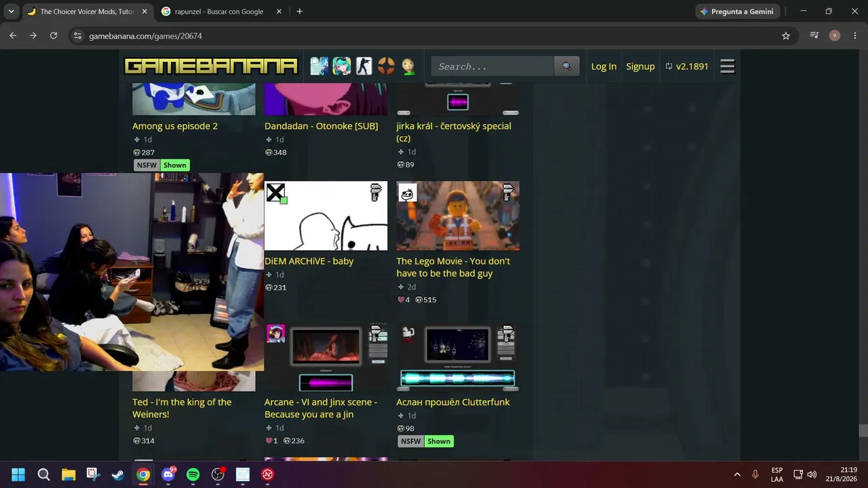
Task: Open the Dandadan Otonoke thumbnail
Action: coord(326,99)
